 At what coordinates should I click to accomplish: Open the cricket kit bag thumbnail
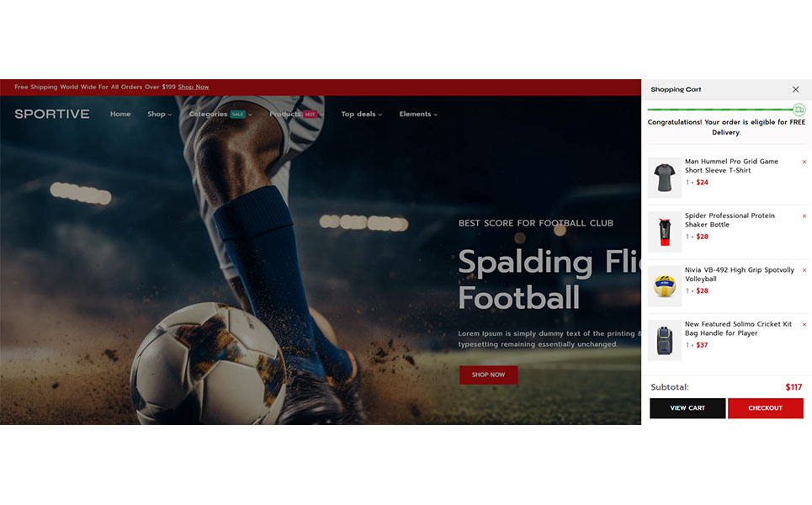[665, 340]
